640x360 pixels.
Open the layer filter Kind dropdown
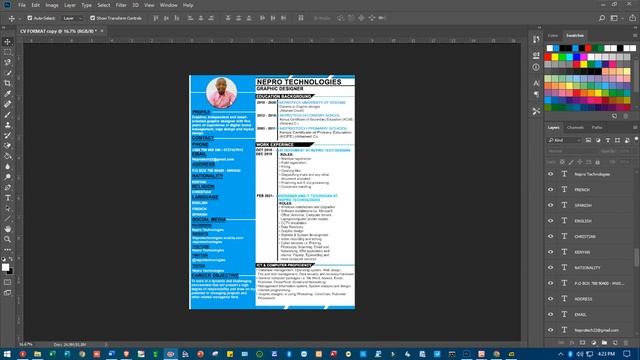(x=564, y=140)
